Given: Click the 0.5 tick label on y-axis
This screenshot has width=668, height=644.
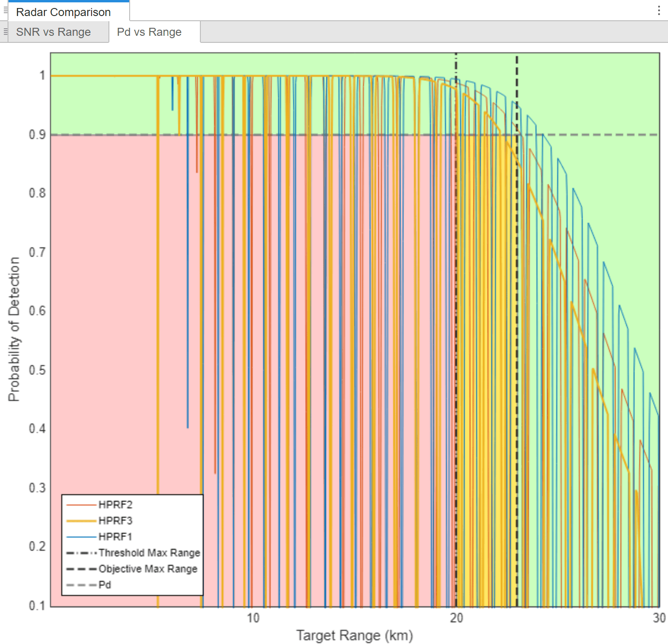Looking at the screenshot, I should 37,370.
